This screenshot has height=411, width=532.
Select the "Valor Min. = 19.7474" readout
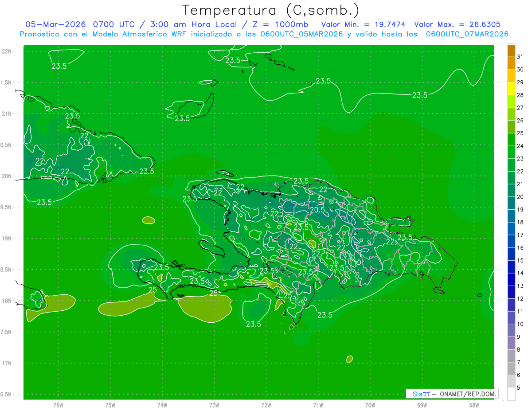(x=363, y=24)
